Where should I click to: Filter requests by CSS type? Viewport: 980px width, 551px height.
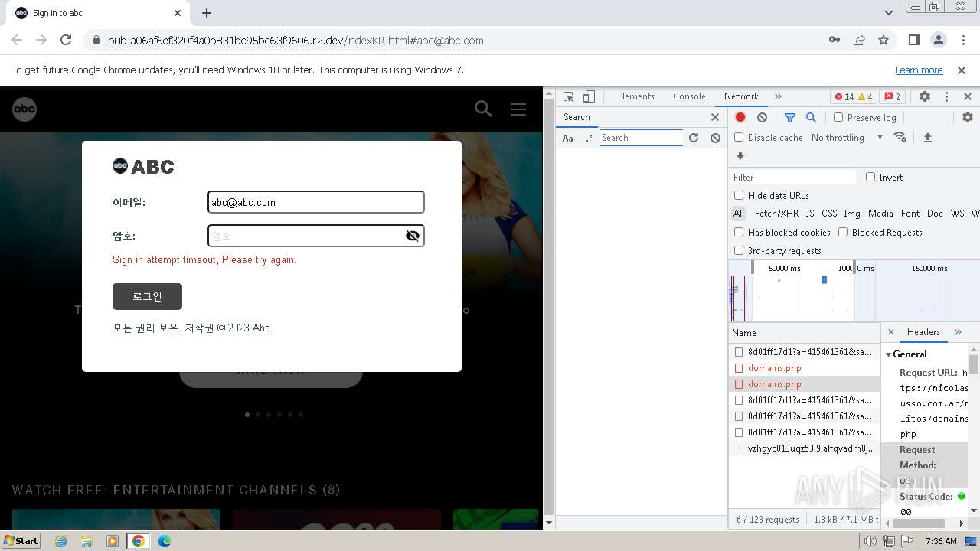tap(829, 214)
